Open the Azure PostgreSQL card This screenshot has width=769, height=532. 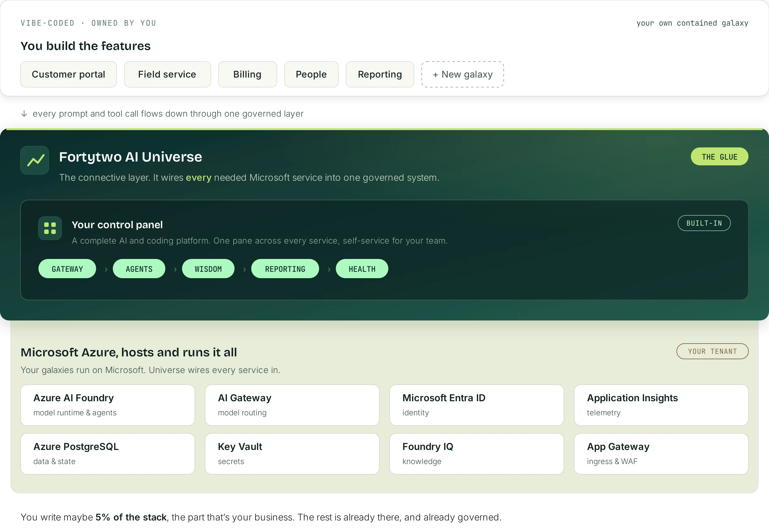[108, 454]
